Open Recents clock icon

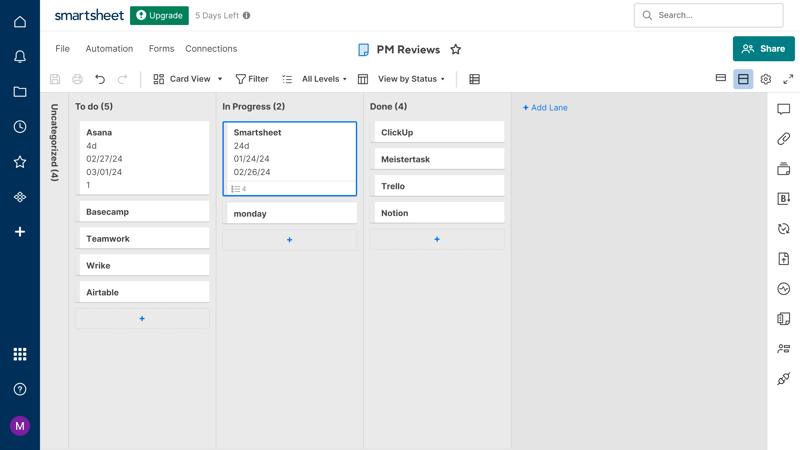[20, 127]
